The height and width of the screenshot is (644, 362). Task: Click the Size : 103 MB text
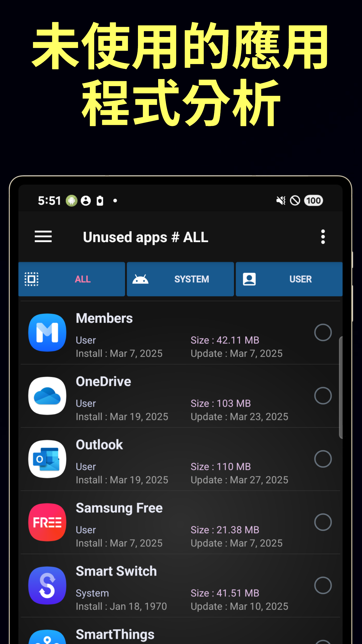click(221, 403)
